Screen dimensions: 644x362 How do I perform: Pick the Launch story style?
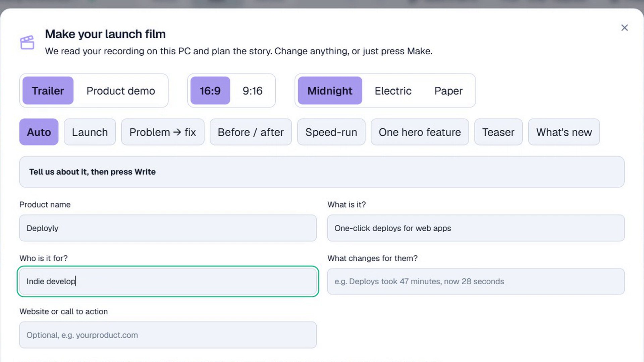click(90, 132)
